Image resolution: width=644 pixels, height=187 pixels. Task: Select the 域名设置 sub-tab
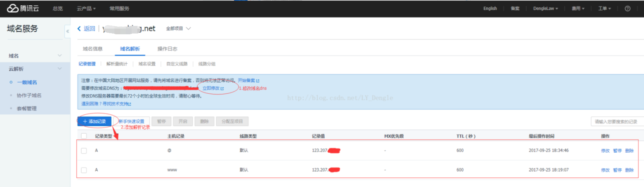[x=147, y=64]
